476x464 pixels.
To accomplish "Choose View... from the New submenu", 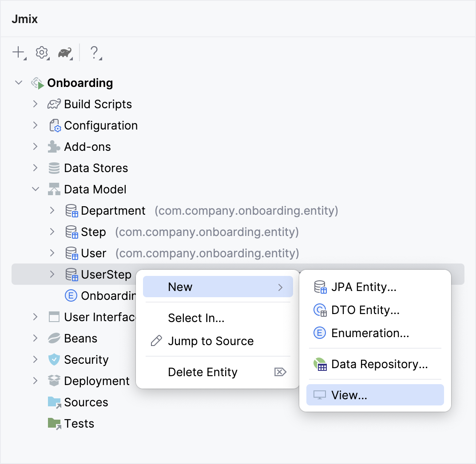I will [349, 395].
